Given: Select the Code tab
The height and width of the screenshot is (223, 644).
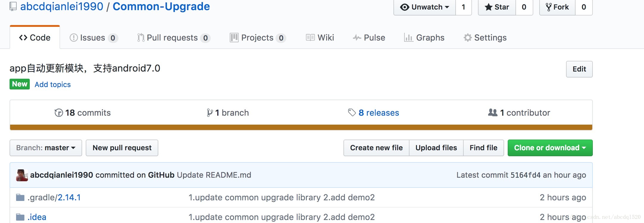Looking at the screenshot, I should tap(35, 38).
